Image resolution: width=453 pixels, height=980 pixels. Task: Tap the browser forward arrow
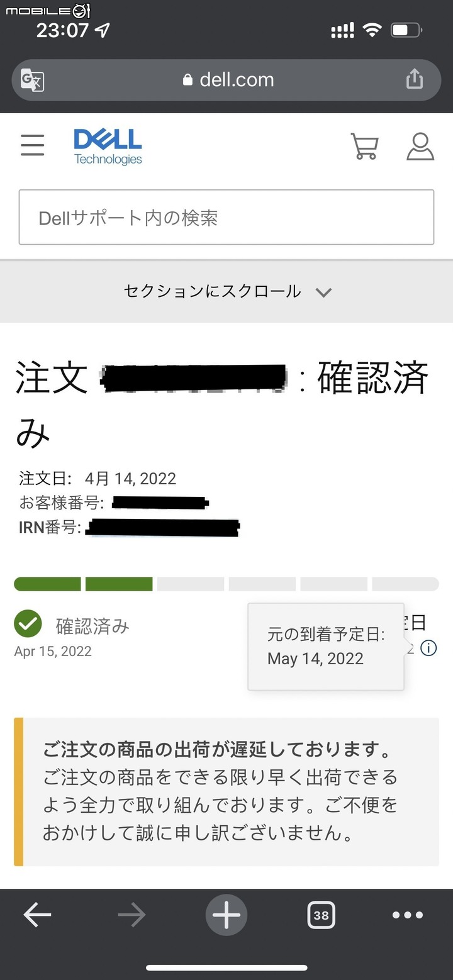[131, 915]
